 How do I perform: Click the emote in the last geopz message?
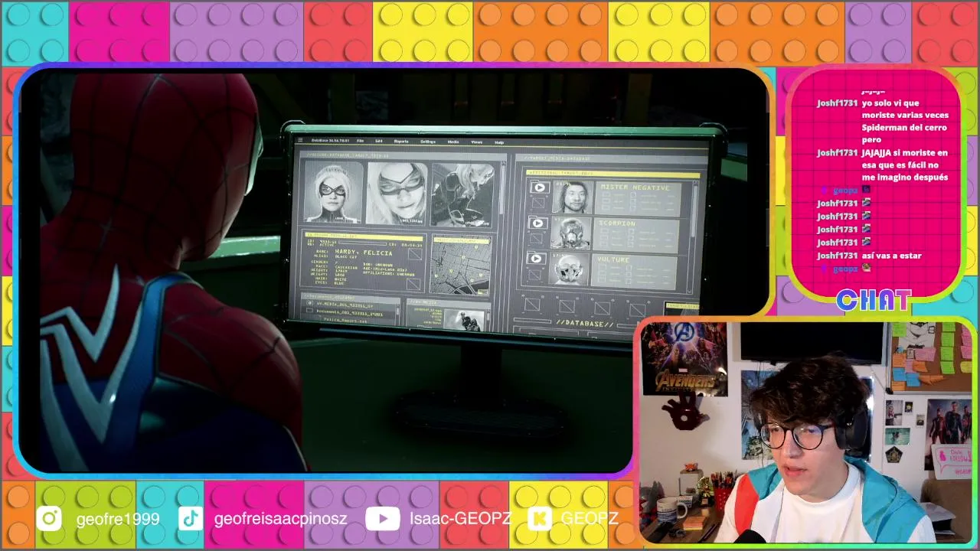[x=867, y=269]
